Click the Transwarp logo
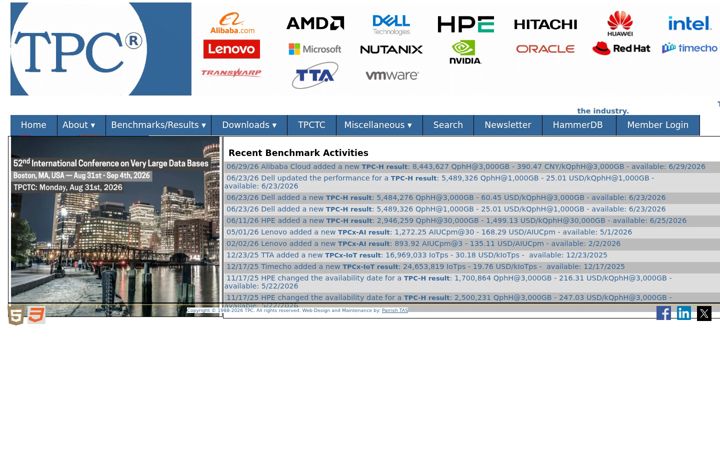The width and height of the screenshot is (720, 450). pos(231,73)
